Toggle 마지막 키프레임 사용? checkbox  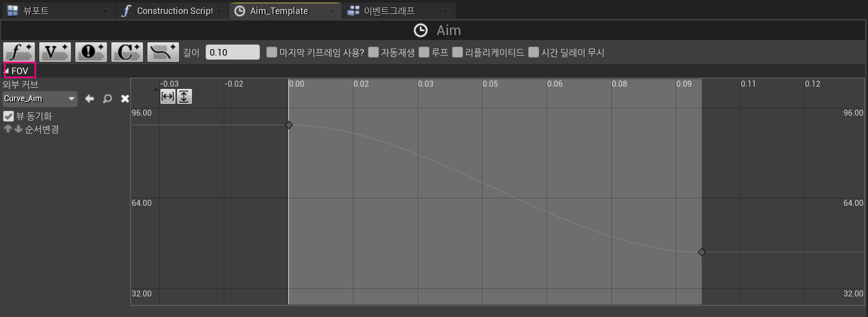pyautogui.click(x=272, y=52)
